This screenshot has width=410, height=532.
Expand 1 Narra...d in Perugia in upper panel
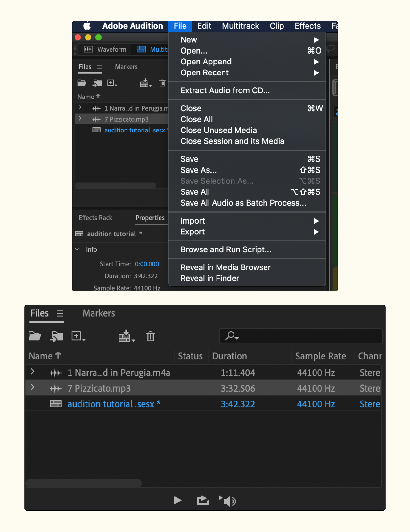pyautogui.click(x=80, y=108)
